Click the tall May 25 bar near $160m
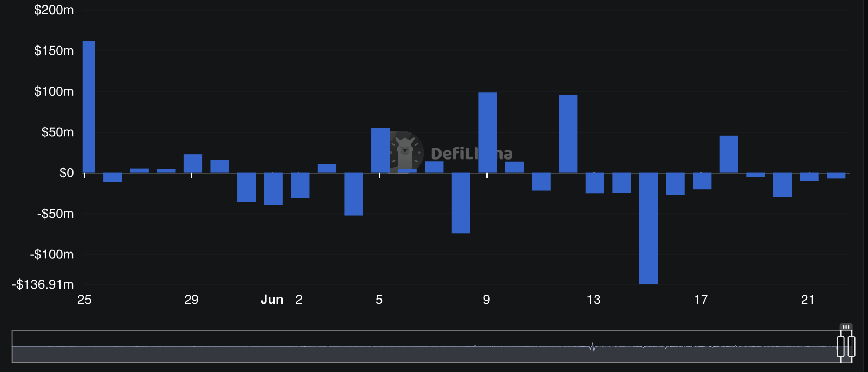This screenshot has width=868, height=372. pyautogui.click(x=89, y=107)
